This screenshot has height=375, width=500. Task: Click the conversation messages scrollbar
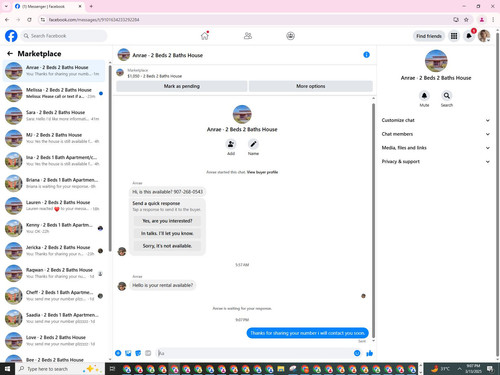pos(373,220)
